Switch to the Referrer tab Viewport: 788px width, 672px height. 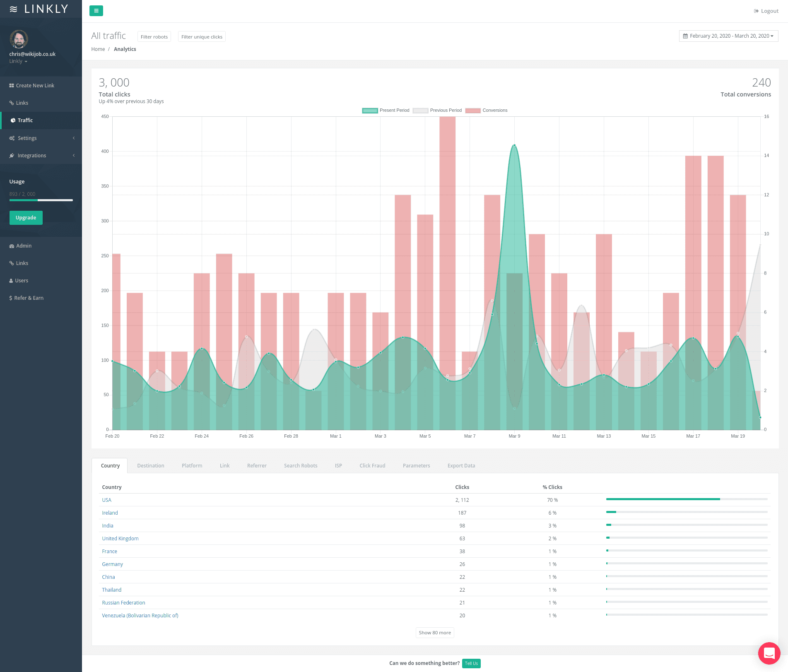(x=257, y=466)
